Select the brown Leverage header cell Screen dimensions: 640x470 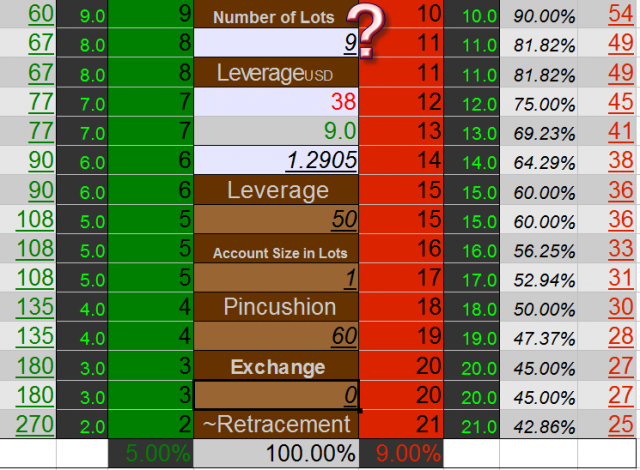click(276, 190)
